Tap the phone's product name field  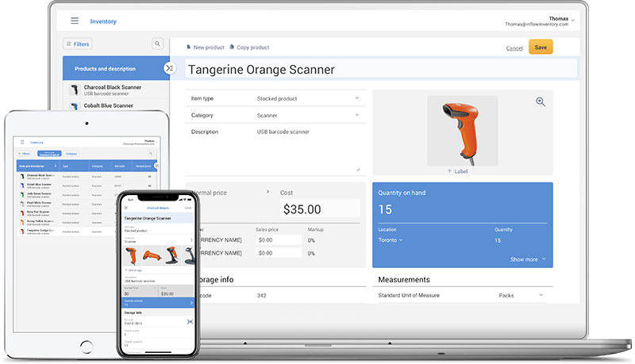[x=158, y=218]
